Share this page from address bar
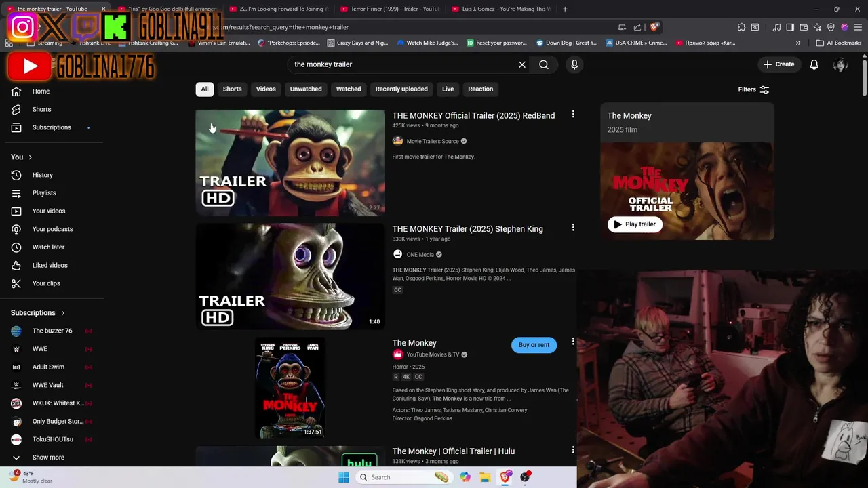The image size is (868, 488). click(637, 27)
